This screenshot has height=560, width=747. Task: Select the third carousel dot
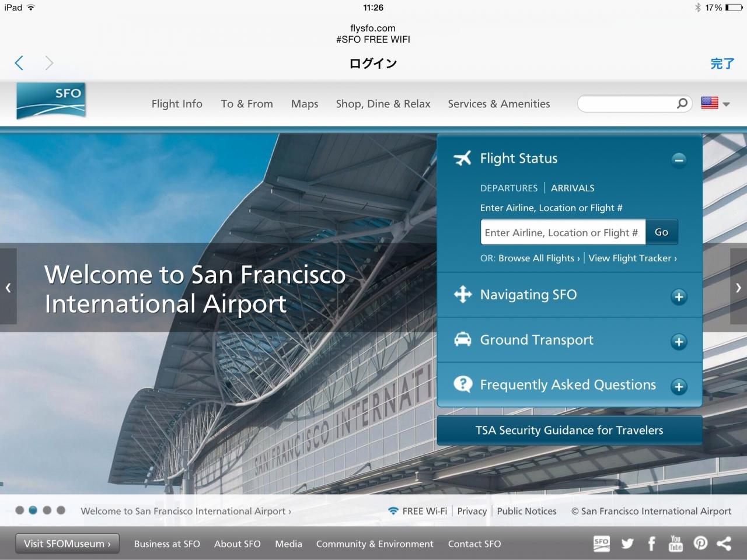point(47,510)
